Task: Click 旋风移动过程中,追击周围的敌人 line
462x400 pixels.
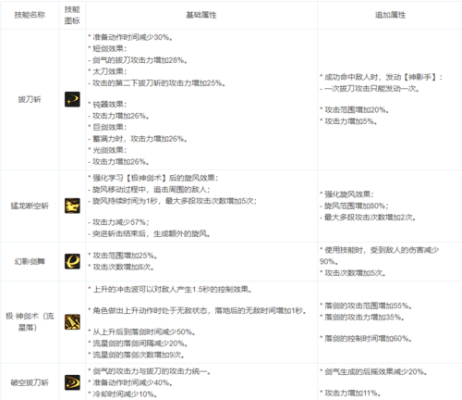Action: tap(149, 190)
